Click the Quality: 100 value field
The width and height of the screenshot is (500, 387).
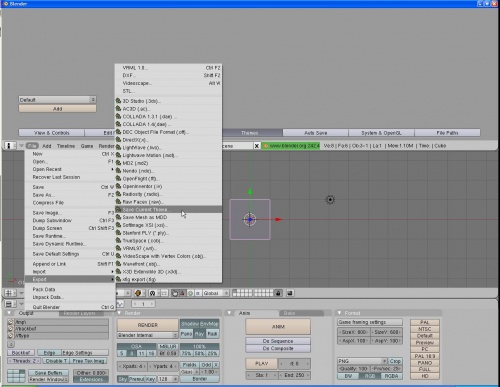(x=354, y=369)
